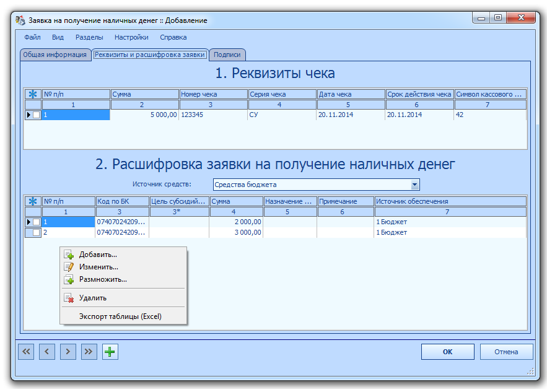This screenshot has height=392, width=547.
Task: Tick the checkbox of the 3 000,00 row
Action: (x=37, y=233)
